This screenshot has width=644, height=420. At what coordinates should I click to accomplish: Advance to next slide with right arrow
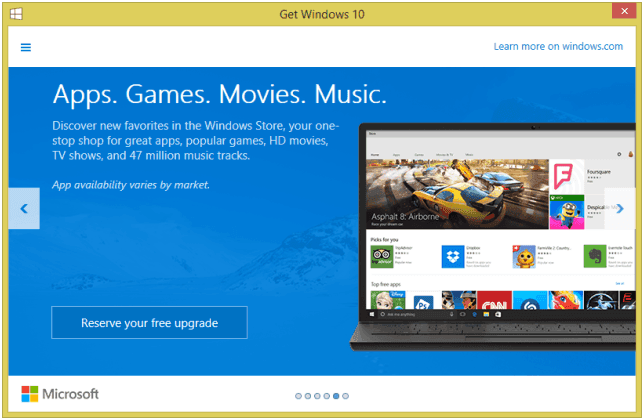coord(620,208)
